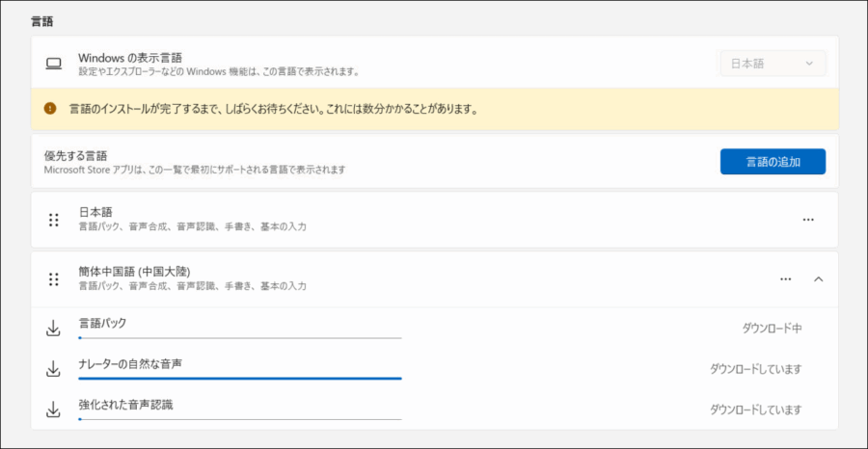Click ダウンロードしています status for 強化された音声認識
Viewport: 868px width, 449px height.
[x=755, y=409]
